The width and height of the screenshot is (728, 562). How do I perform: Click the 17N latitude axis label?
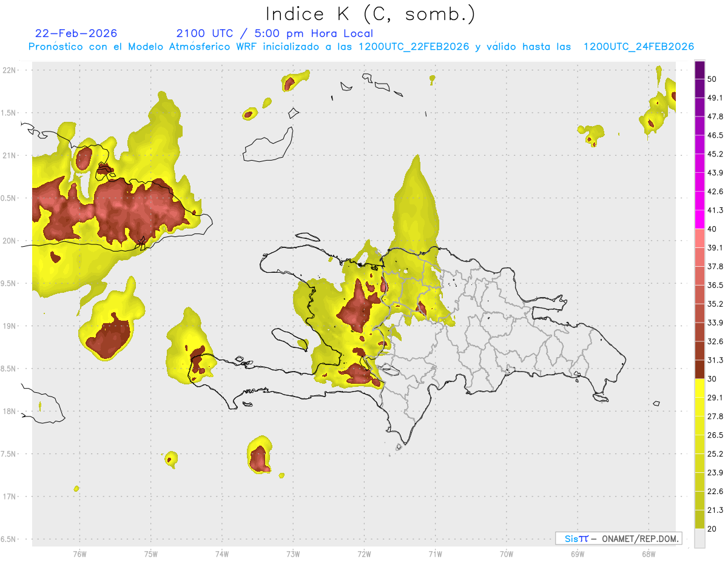[x=10, y=497]
